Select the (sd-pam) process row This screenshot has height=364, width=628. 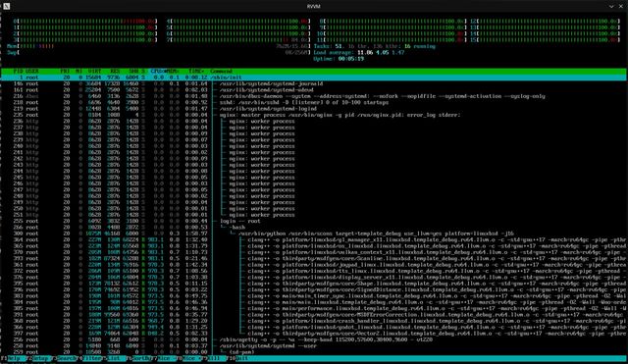[314, 352]
